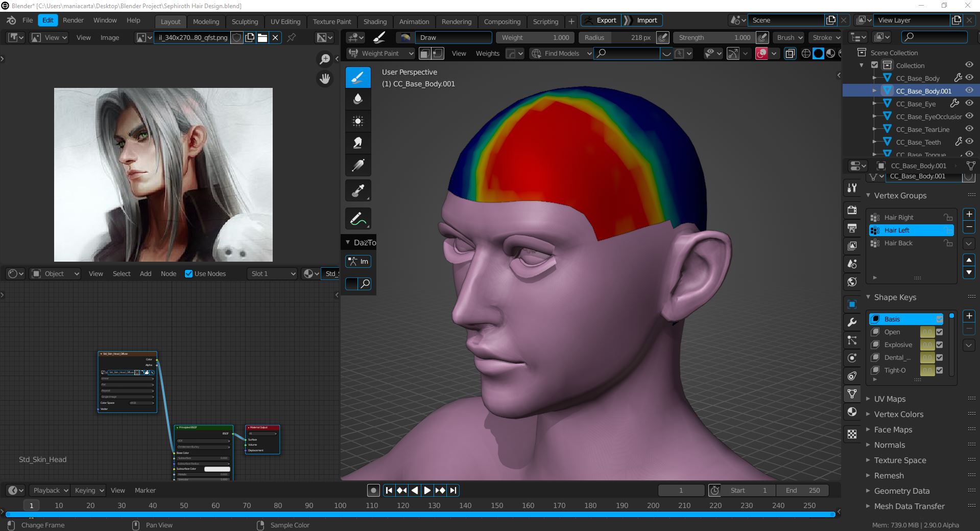Open the Material properties tab
The height and width of the screenshot is (531, 980).
pos(852,412)
